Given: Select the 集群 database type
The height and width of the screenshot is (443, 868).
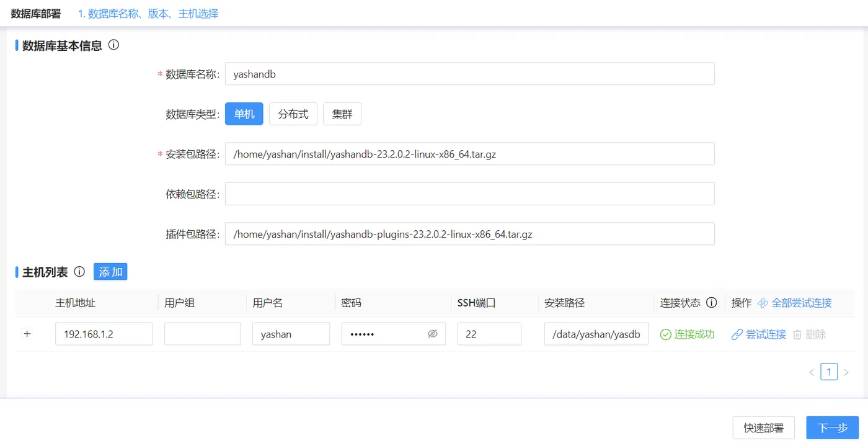Looking at the screenshot, I should coord(342,114).
